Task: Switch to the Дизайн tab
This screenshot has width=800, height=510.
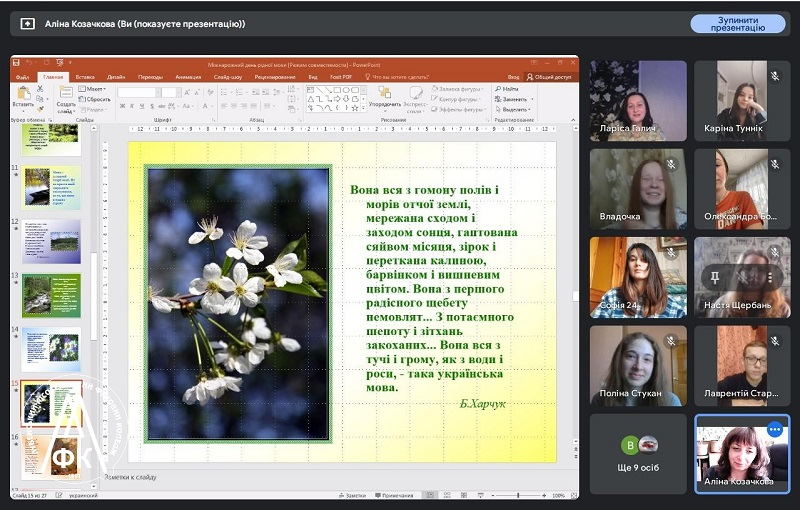Action: [x=116, y=77]
